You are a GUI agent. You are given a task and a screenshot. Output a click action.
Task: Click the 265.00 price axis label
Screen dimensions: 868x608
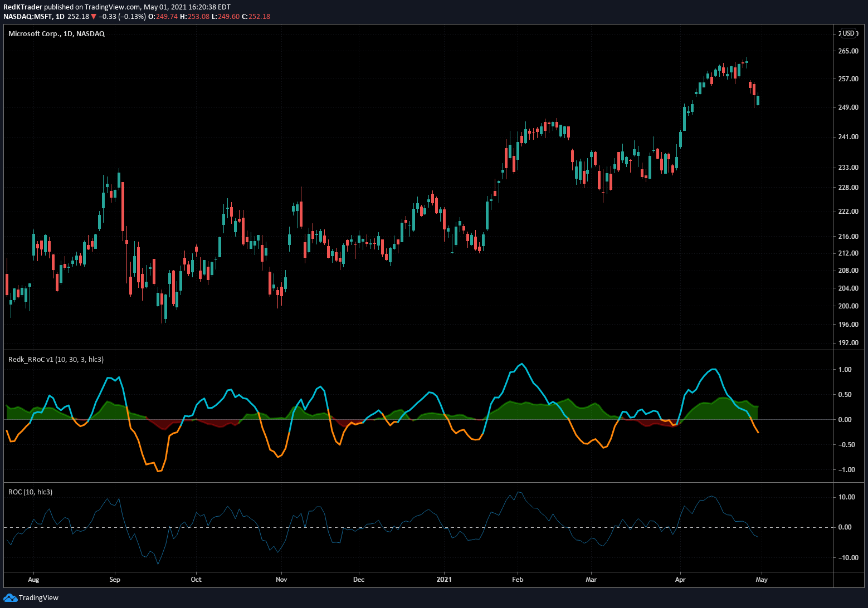coord(848,51)
